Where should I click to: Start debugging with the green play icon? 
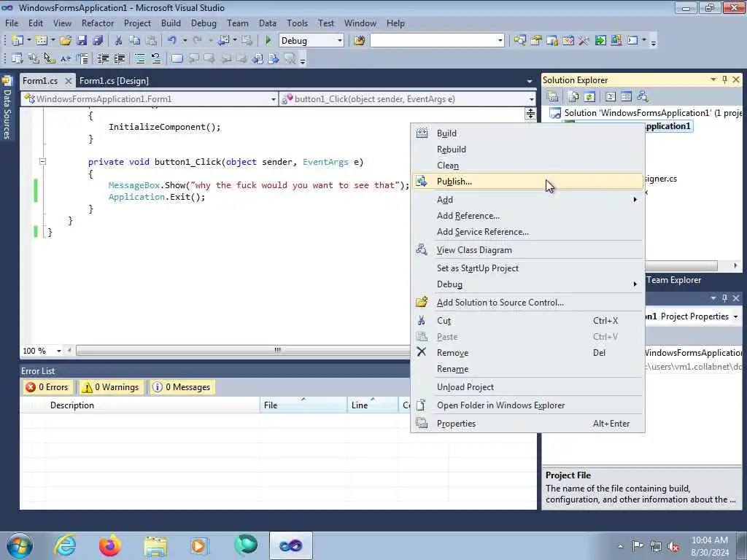tap(268, 41)
